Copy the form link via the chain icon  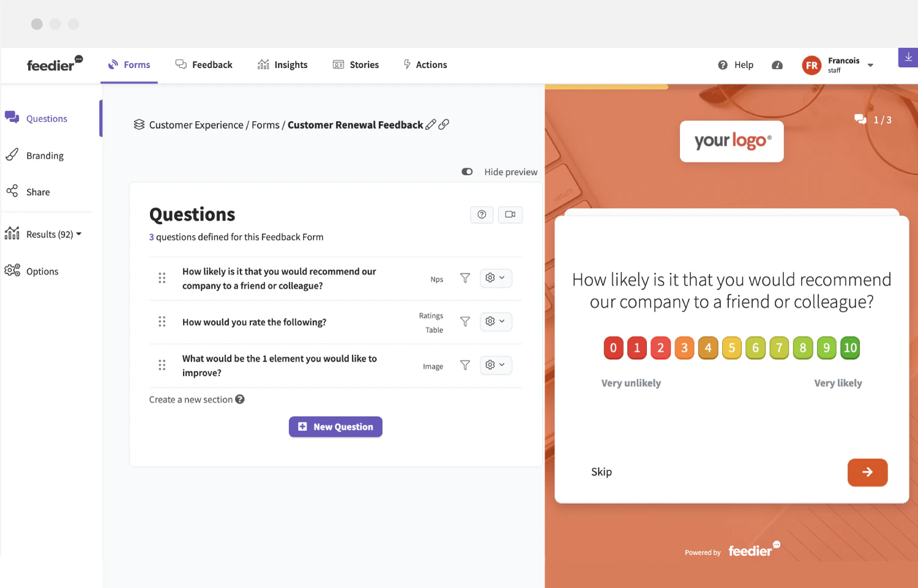[x=444, y=124]
